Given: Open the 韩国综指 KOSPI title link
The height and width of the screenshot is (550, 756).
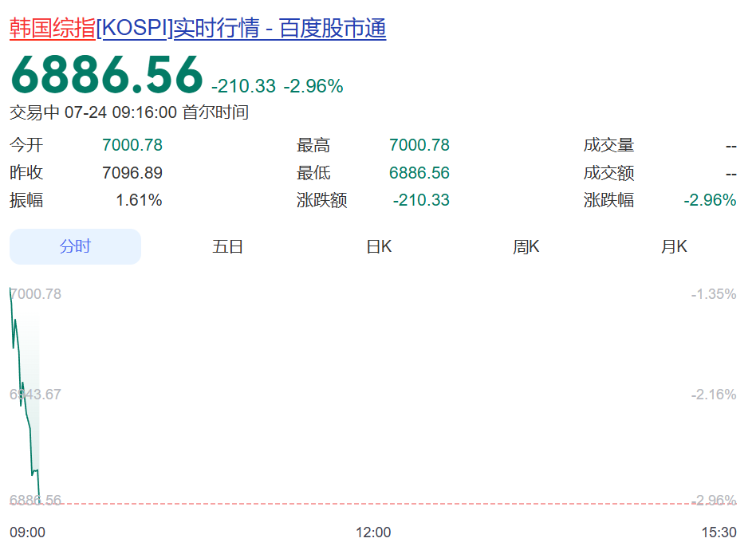Looking at the screenshot, I should coord(198,28).
